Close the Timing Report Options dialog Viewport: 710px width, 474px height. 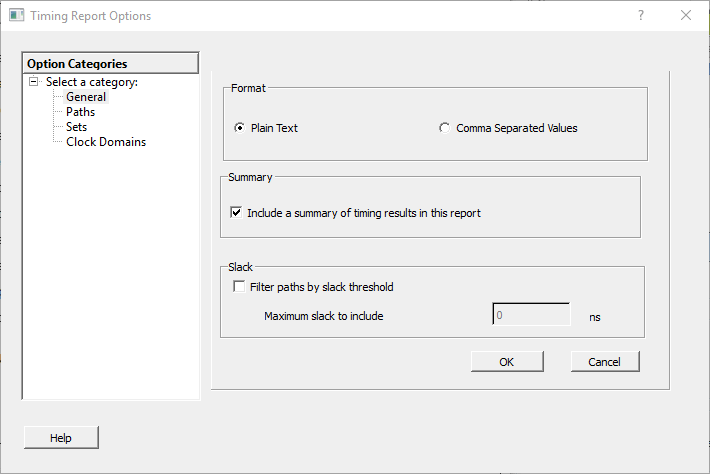(x=686, y=16)
